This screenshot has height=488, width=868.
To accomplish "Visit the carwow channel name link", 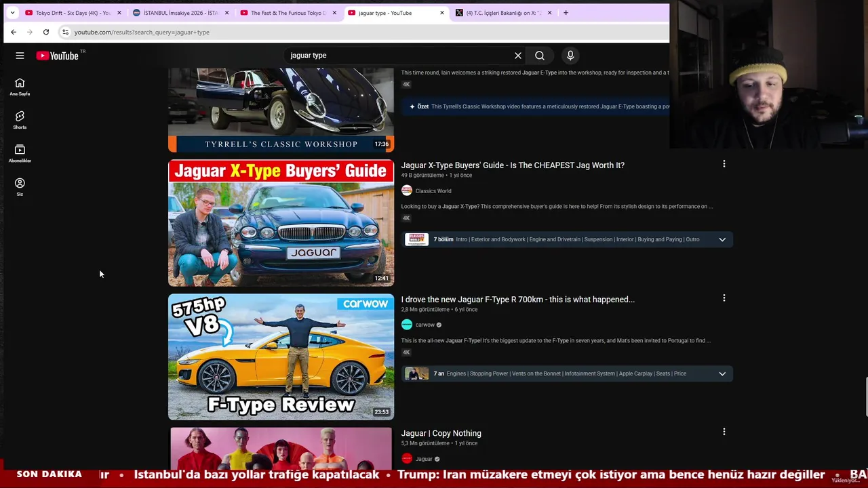I will (x=425, y=325).
